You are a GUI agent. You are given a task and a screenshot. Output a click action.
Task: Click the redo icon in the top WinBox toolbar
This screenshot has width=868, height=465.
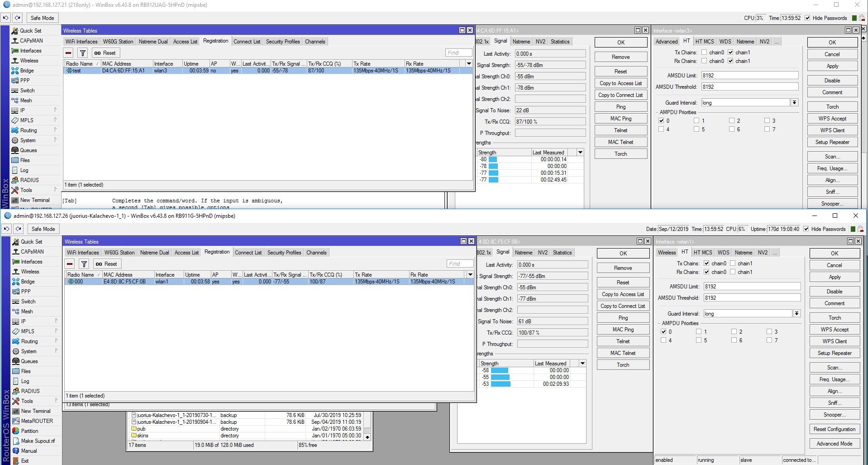click(x=17, y=18)
